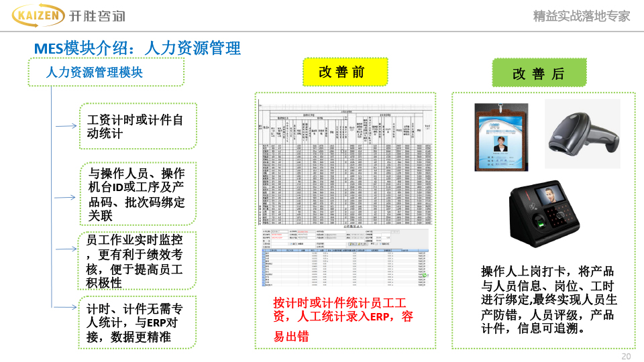Image resolution: width=644 pixels, height=362 pixels.
Task: Click the 计时、计件无需专人统计 text box
Action: point(138,322)
